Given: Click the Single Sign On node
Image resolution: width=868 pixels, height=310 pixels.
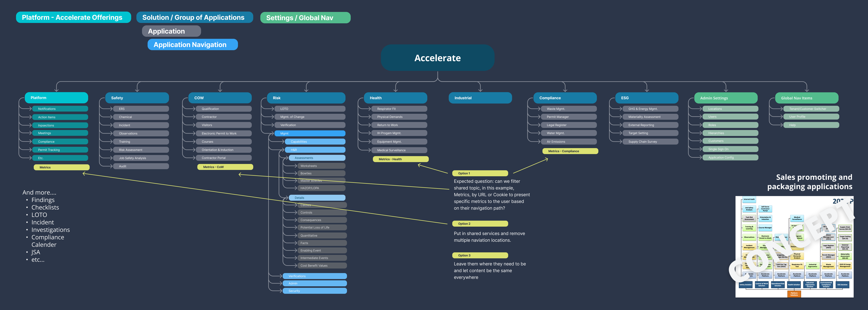Looking at the screenshot, I should coord(730,149).
